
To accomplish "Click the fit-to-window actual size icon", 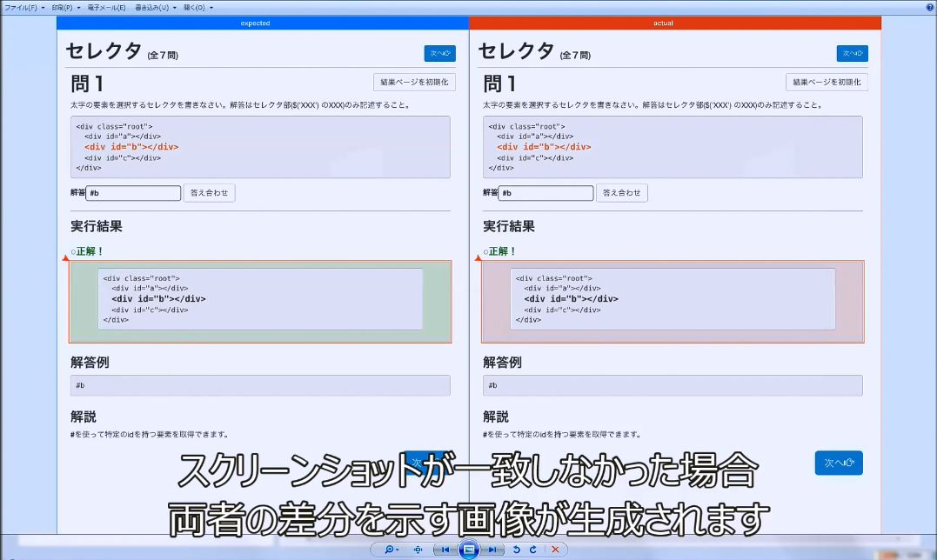I will coord(418,550).
